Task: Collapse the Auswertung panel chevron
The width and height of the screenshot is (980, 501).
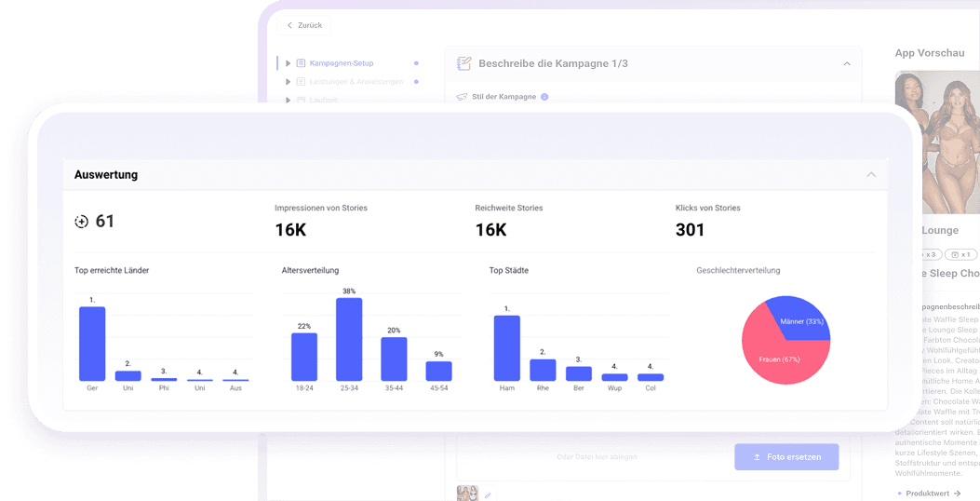Action: (871, 175)
